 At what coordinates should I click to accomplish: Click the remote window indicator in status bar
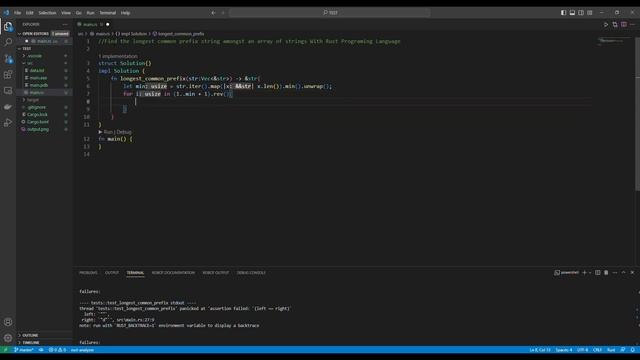coord(5,350)
